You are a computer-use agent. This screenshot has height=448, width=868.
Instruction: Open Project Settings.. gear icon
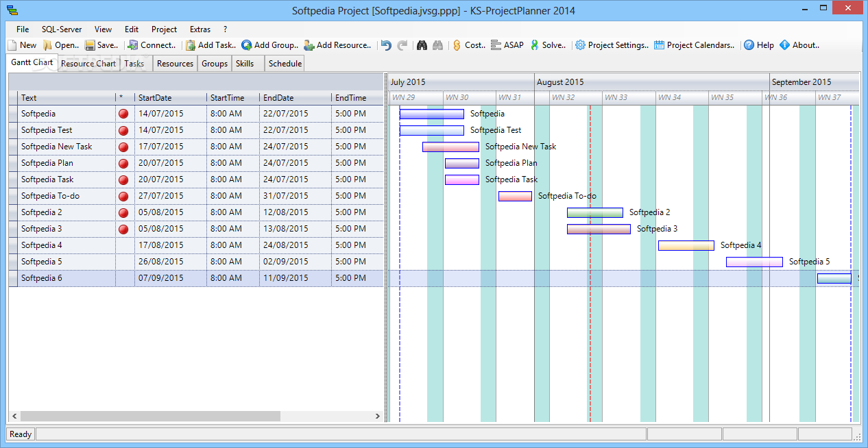tap(580, 45)
